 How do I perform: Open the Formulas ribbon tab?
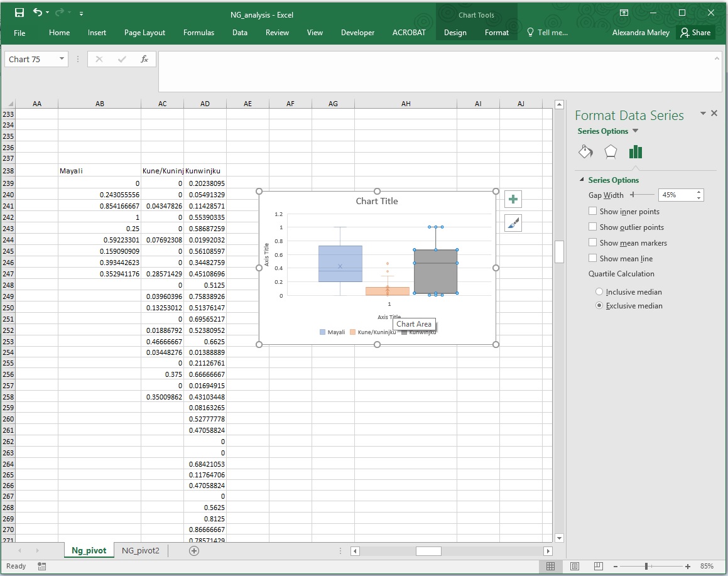(198, 33)
